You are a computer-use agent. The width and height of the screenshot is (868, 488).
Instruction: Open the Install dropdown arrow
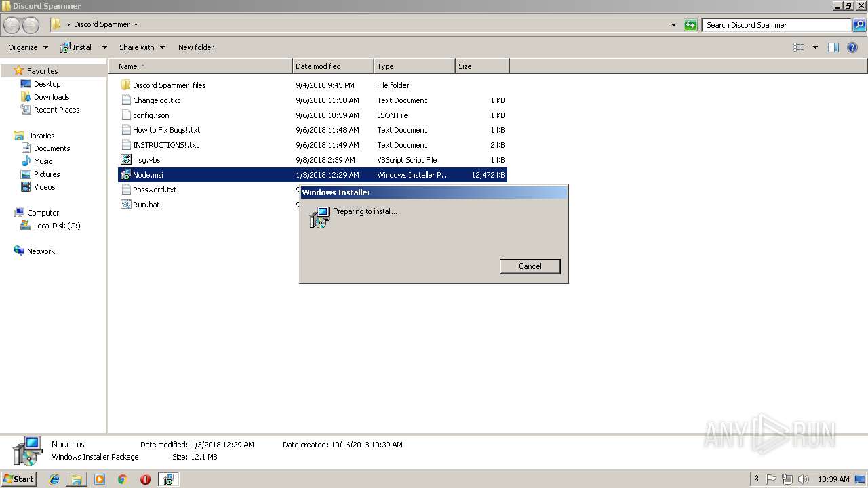point(104,47)
